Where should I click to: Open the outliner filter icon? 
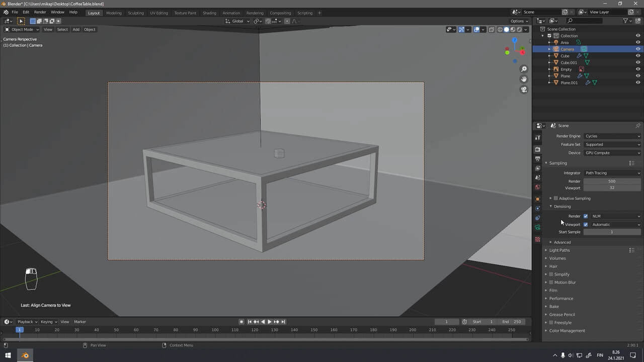pos(625,21)
